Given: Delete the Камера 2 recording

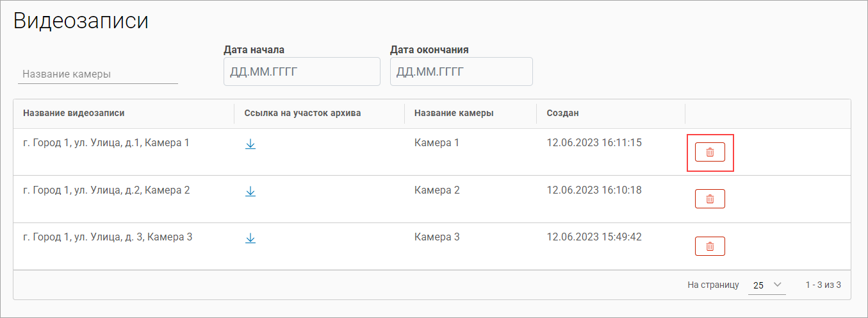Looking at the screenshot, I should click(710, 199).
